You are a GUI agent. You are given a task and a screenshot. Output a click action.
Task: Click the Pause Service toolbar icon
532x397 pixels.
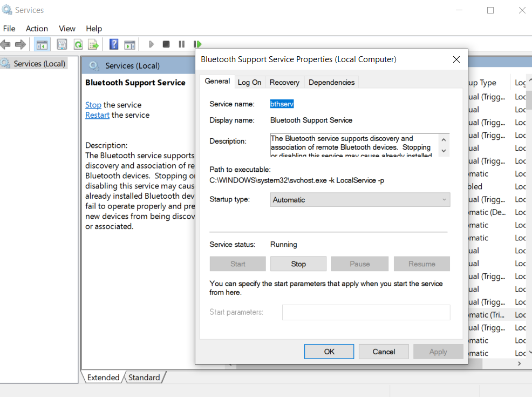pos(181,44)
